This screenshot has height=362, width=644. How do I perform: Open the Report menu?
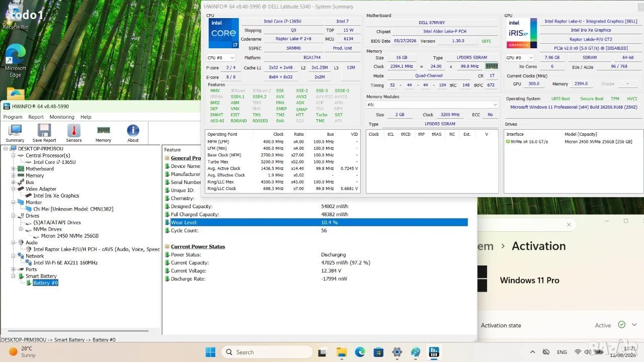point(36,117)
